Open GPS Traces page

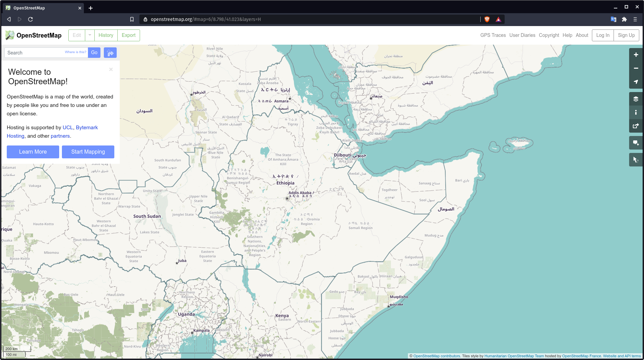(x=493, y=35)
